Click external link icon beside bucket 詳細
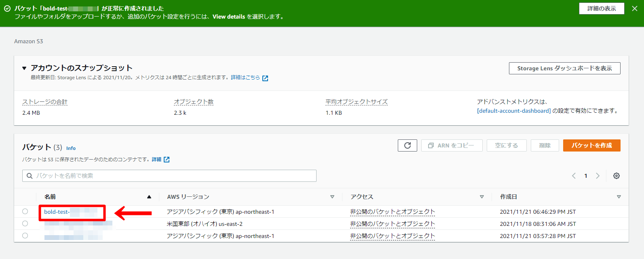 click(x=167, y=160)
